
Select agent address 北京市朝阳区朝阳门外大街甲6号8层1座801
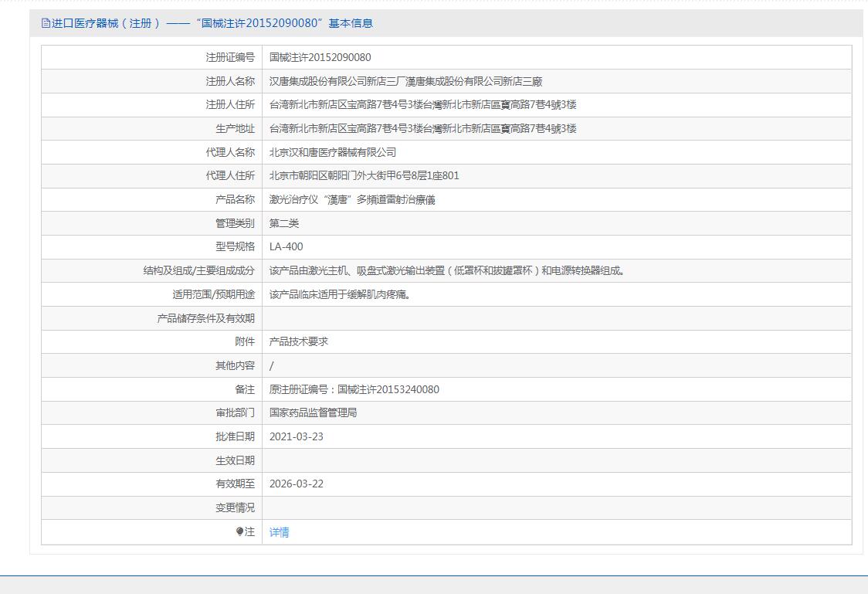coord(364,175)
